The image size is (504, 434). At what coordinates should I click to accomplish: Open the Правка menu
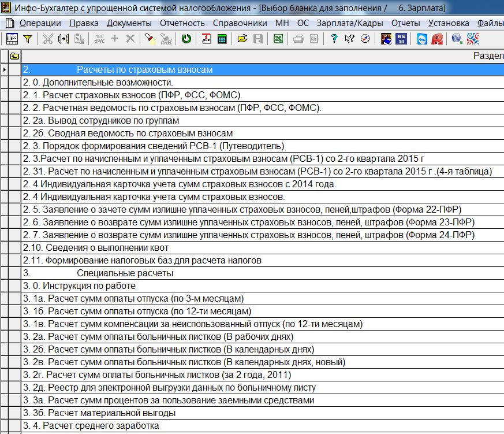84,23
